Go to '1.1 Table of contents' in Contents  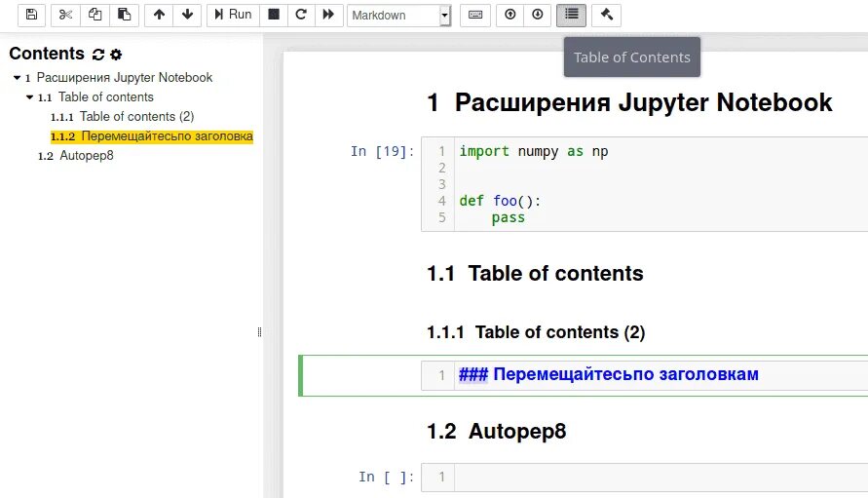coord(95,96)
